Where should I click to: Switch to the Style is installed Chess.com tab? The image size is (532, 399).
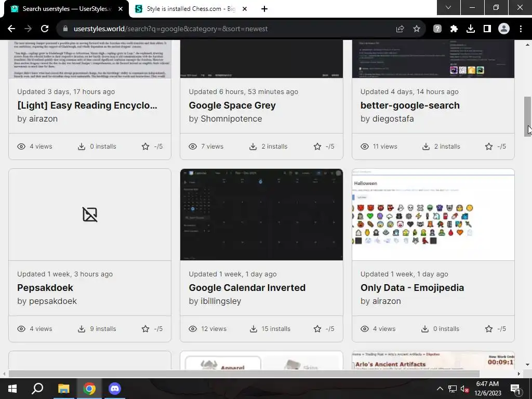click(x=191, y=9)
